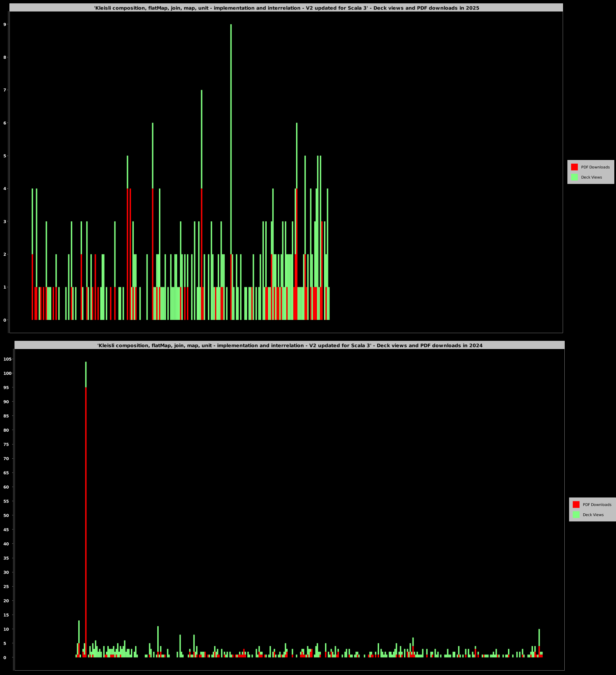Click green Deck Views swatch in 2024 legend

576,515
